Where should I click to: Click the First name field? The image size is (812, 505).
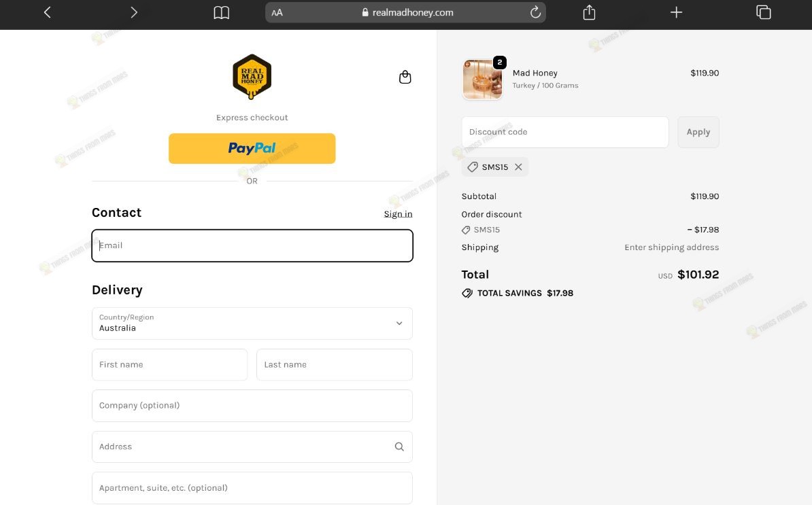click(x=170, y=365)
